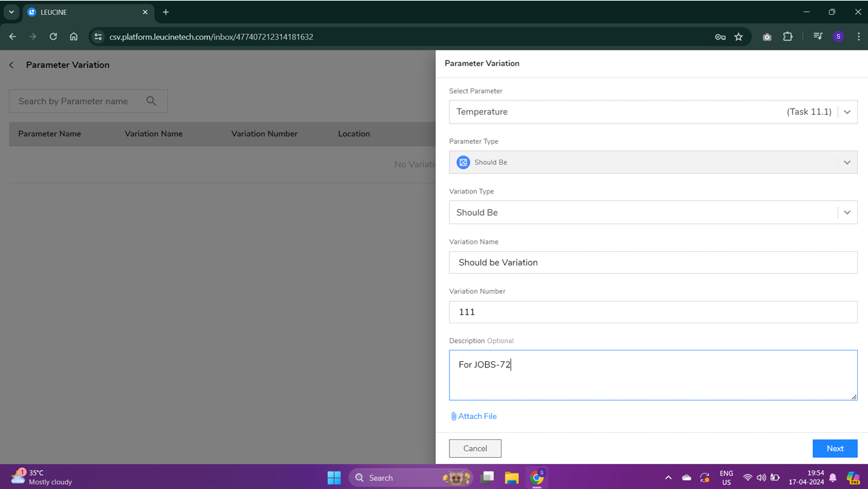Show hidden system tray icons chevron

click(668, 477)
